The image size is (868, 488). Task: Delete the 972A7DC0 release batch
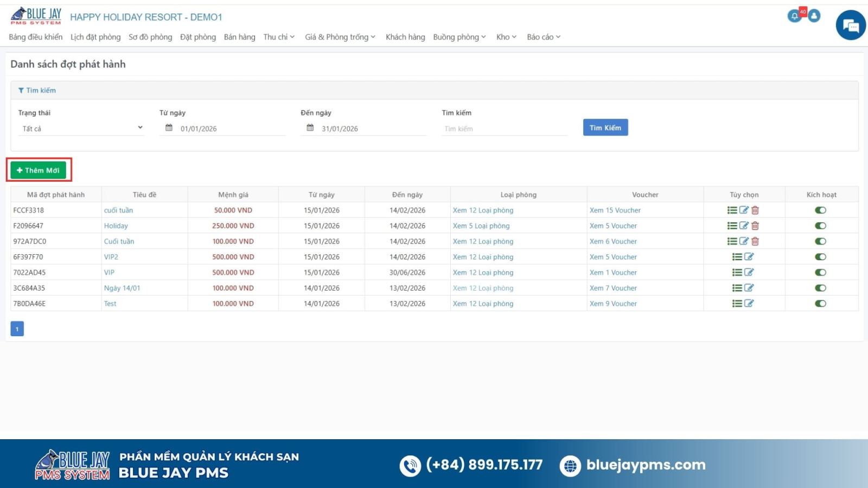click(x=755, y=241)
